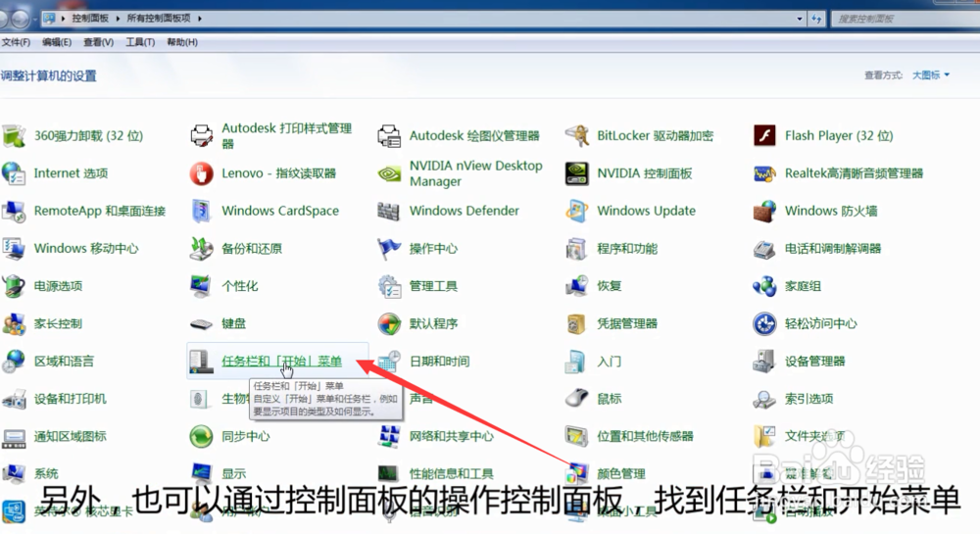Viewport: 980px width, 534px height.
Task: Click the 键盘 link
Action: tap(234, 323)
